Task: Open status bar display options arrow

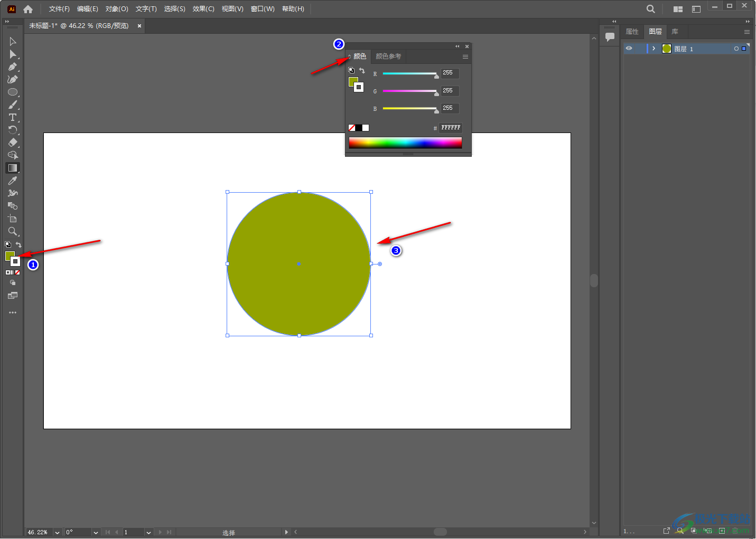Action: [x=286, y=532]
